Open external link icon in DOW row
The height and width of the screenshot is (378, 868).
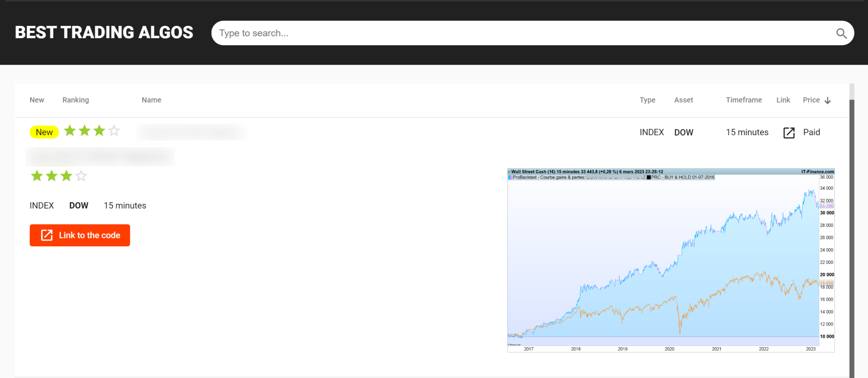point(789,133)
